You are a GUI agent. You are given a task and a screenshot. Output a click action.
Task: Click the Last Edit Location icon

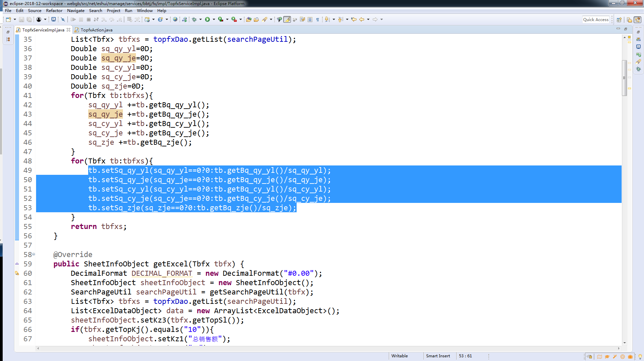click(354, 19)
